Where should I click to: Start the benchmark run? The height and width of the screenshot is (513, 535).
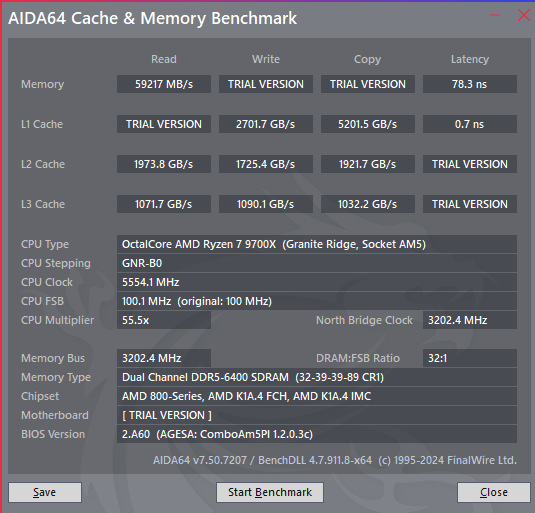coord(270,492)
